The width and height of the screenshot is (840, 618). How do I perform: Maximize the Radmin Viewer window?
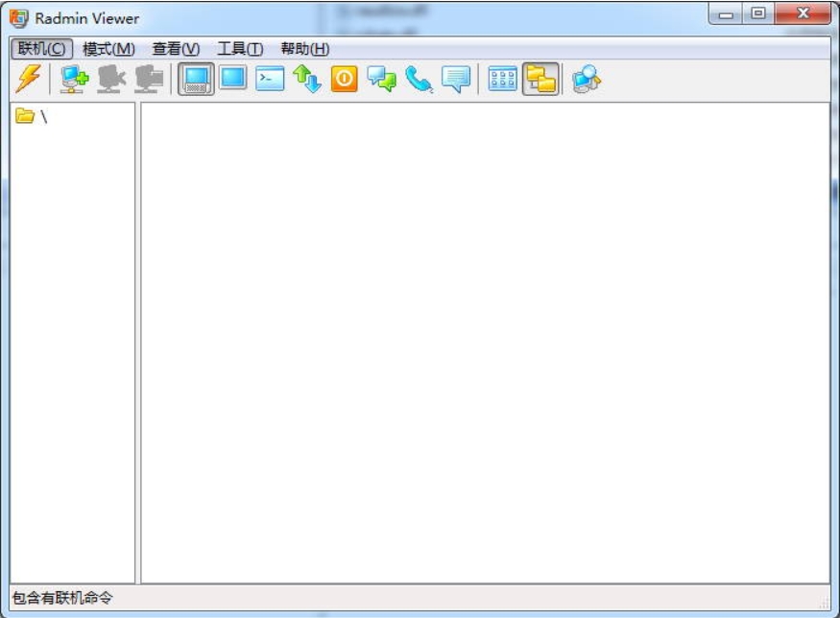758,14
